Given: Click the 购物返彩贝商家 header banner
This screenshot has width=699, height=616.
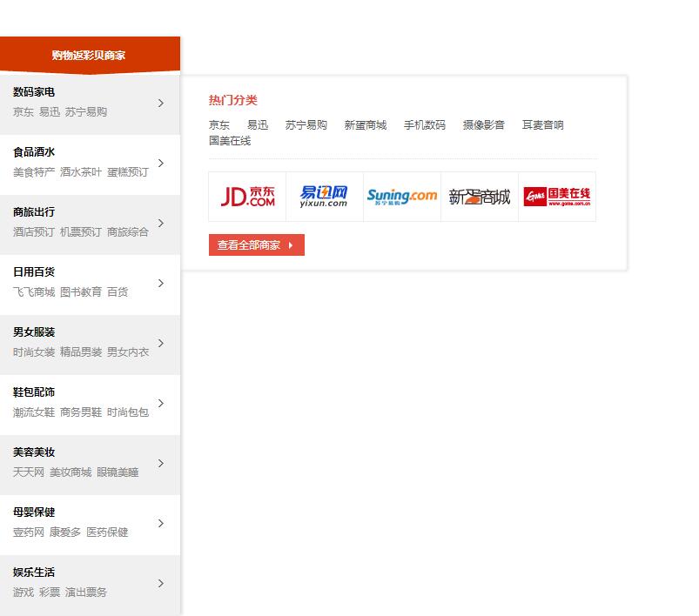Looking at the screenshot, I should tap(89, 55).
